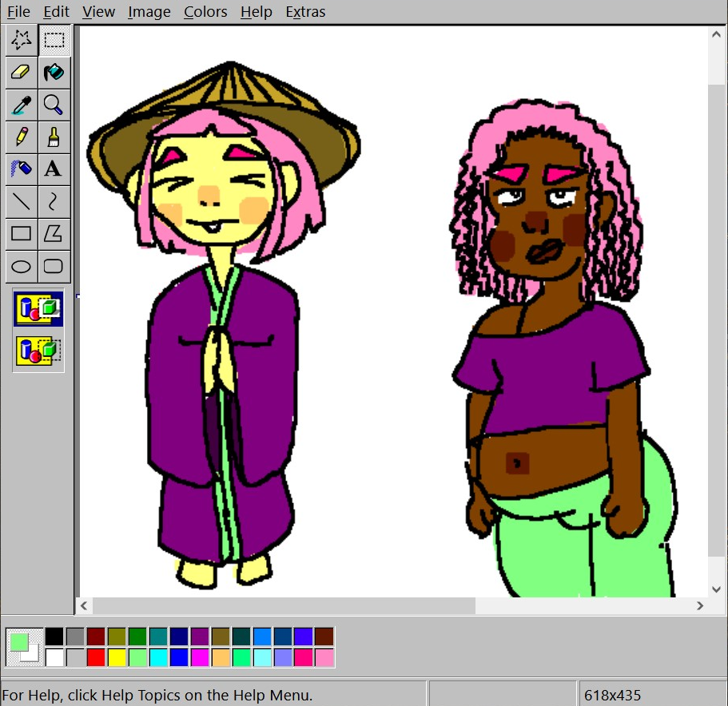
Task: Pick the black palette color
Action: pos(54,637)
